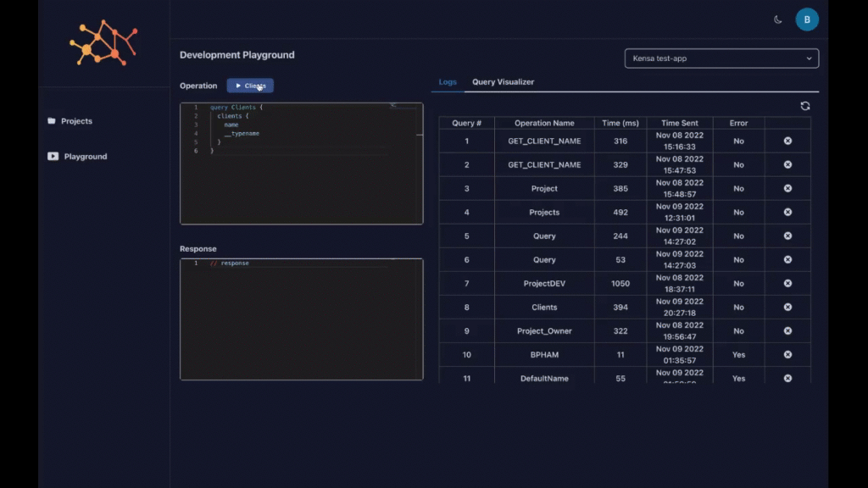Screen dimensions: 868x488
Task: Expand the dropdown chevron beside Kensa test-app
Action: [810, 58]
